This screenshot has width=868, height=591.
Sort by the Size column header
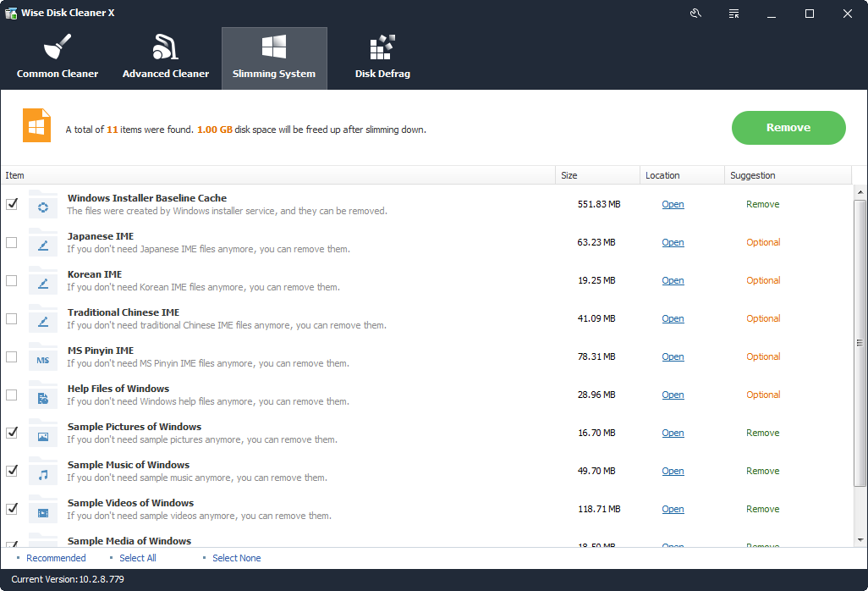pos(598,175)
